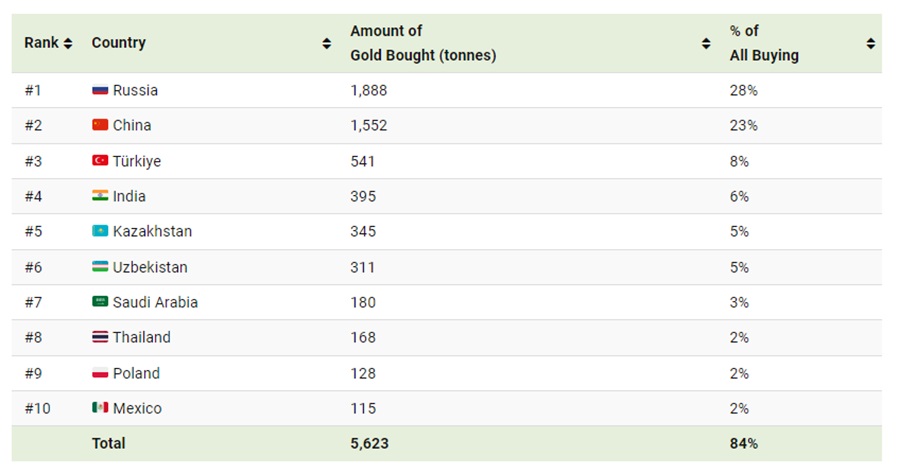Click the Saudi Arabia flag icon
This screenshot has width=899, height=474.
[x=100, y=302]
